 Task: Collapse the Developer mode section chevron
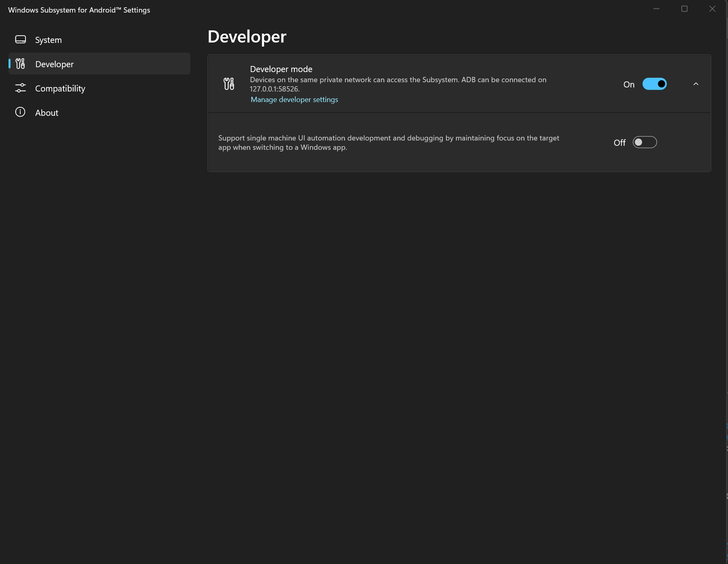(696, 84)
